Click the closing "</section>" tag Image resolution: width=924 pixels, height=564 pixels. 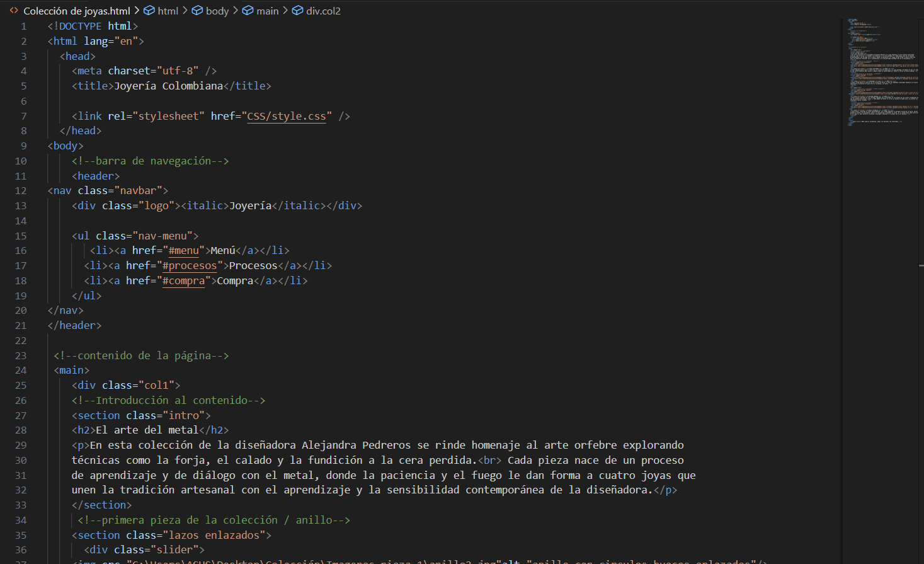(102, 505)
